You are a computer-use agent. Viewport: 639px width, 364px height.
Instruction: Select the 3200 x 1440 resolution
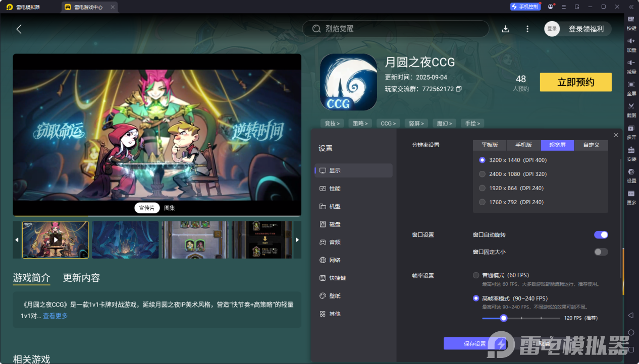[x=483, y=160]
